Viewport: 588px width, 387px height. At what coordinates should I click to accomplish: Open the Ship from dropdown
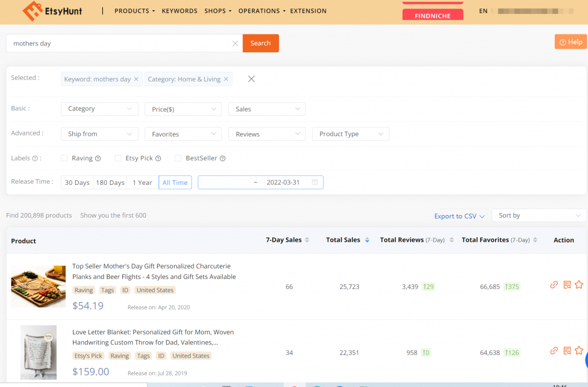(x=99, y=134)
